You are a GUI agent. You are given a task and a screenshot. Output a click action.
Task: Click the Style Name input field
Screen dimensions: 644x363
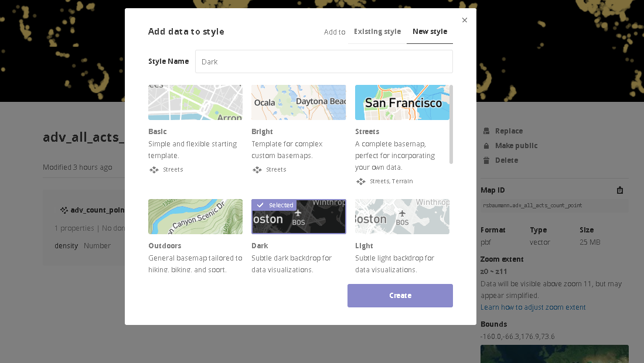(x=324, y=61)
